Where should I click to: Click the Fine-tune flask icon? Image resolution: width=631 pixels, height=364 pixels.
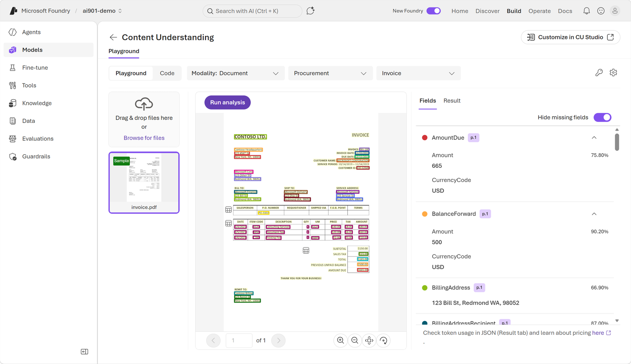coord(13,68)
